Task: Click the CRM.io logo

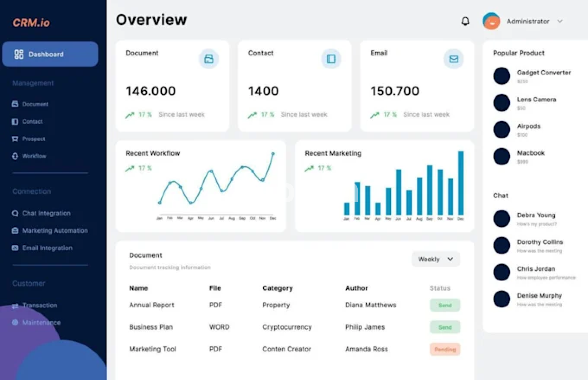Action: tap(31, 22)
